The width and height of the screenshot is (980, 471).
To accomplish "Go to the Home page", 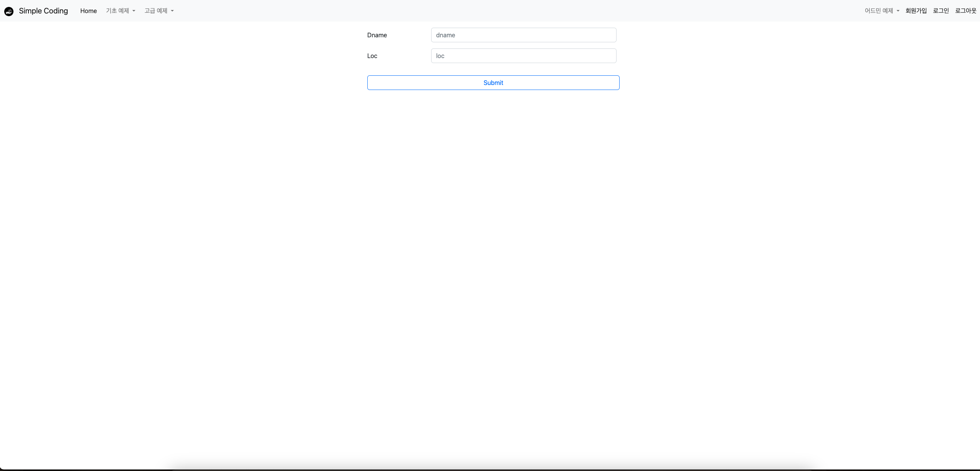I will (x=88, y=11).
